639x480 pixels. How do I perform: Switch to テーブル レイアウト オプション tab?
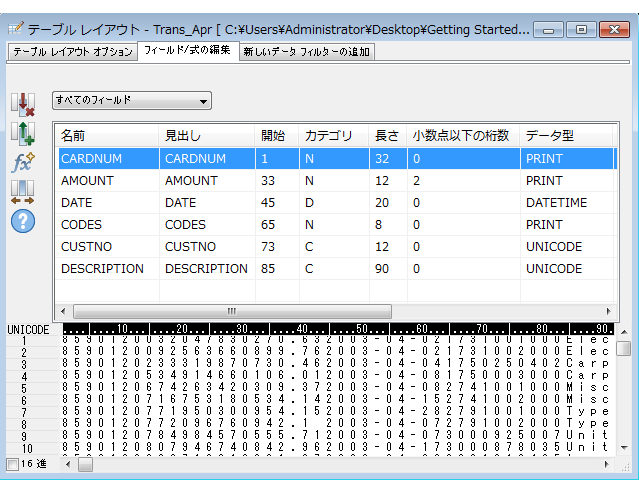(71, 51)
